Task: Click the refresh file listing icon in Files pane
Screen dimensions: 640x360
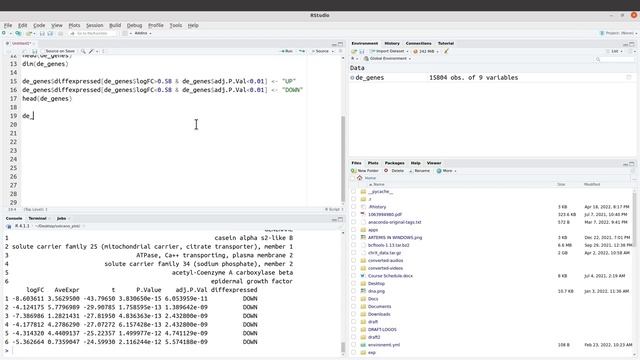Action: (x=633, y=171)
